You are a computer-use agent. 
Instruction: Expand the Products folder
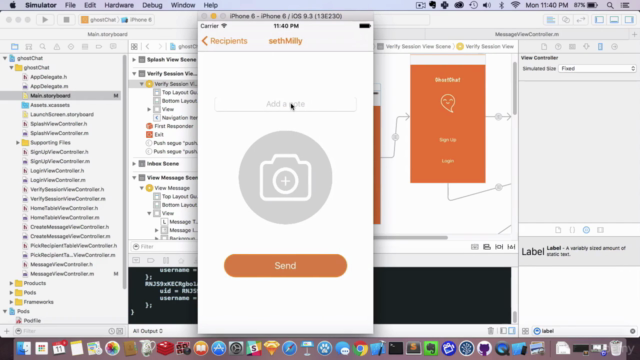coord(11,283)
